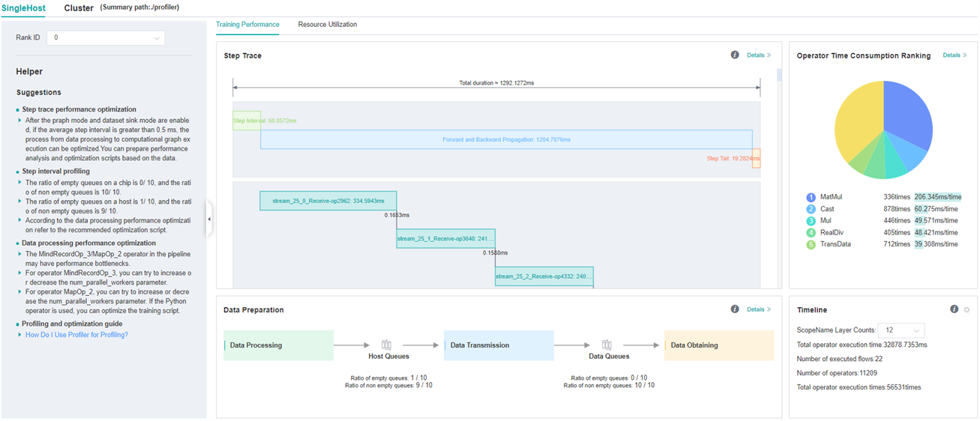The image size is (980, 421).
Task: Click the Step Trace info icon
Action: pos(735,55)
